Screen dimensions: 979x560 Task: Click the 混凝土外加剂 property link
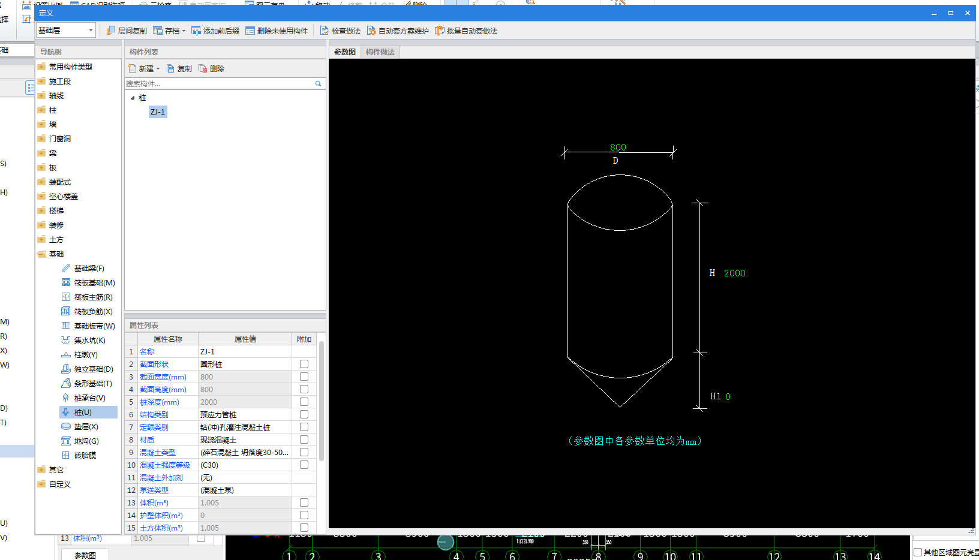point(161,478)
